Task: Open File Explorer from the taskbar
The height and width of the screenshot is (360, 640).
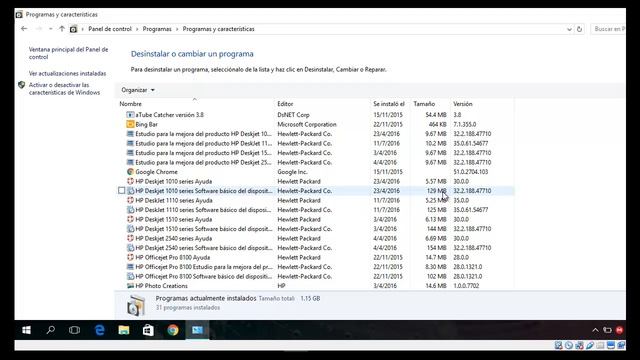Action: [x=124, y=330]
